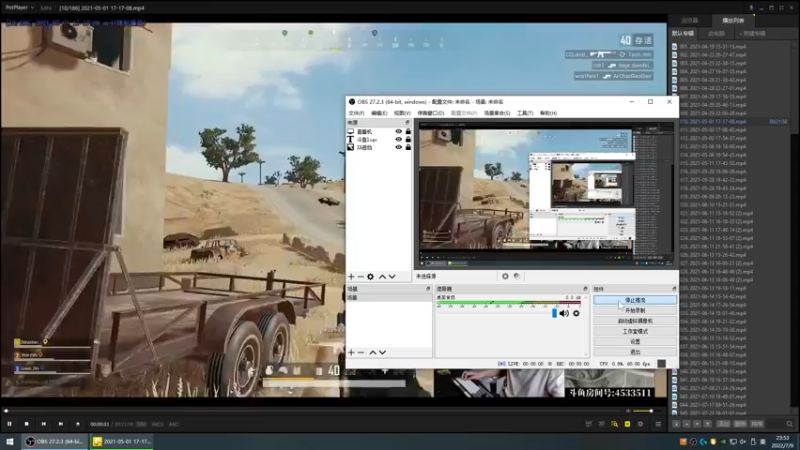
Task: Open filters icon below the OBS preview
Action: [517, 276]
